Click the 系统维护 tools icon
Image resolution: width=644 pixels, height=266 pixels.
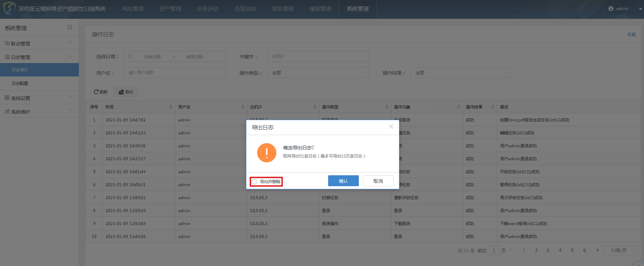pyautogui.click(x=7, y=112)
